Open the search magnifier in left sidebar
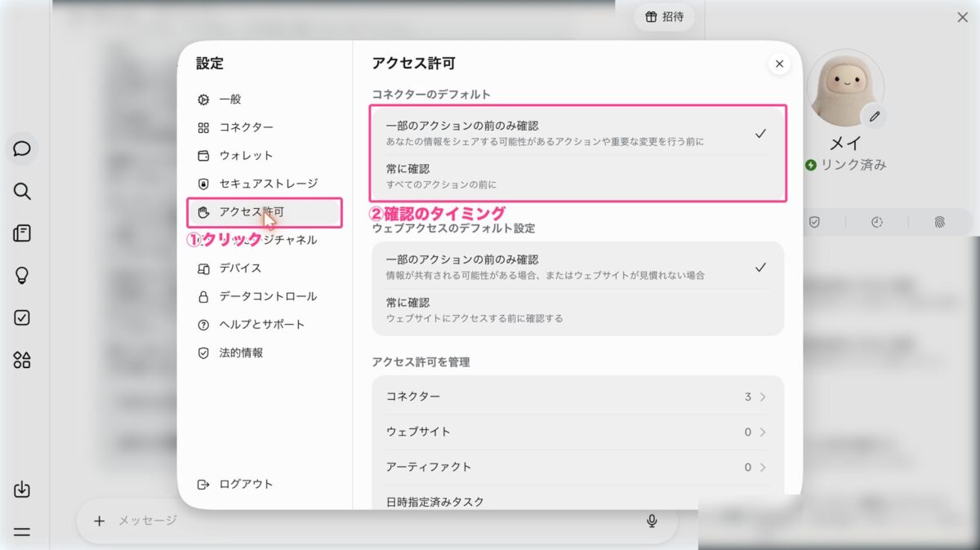This screenshot has width=980, height=550. click(x=22, y=192)
